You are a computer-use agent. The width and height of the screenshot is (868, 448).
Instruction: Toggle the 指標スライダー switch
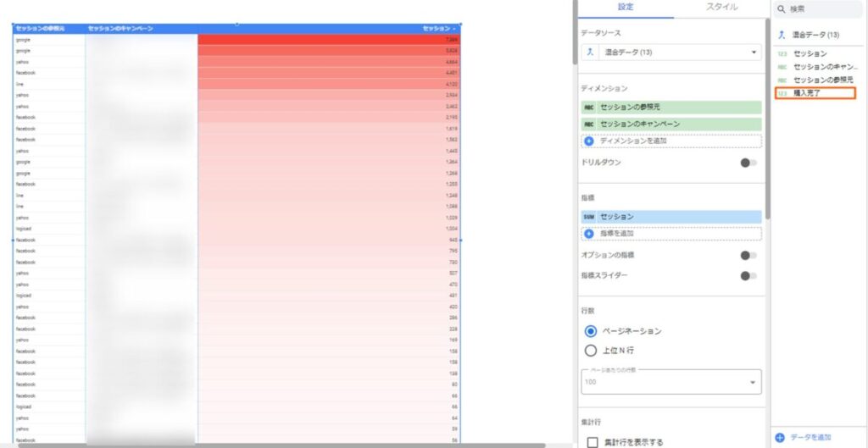(748, 275)
